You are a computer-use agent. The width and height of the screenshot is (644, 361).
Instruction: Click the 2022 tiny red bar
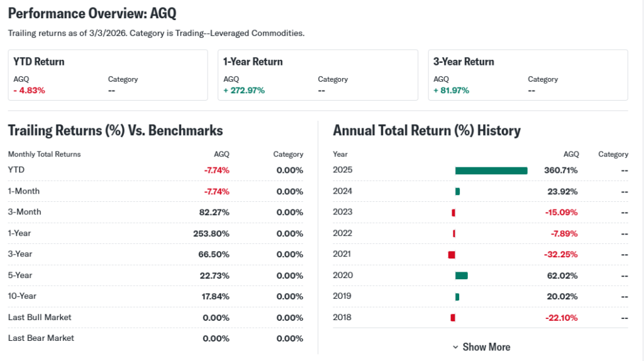454,233
